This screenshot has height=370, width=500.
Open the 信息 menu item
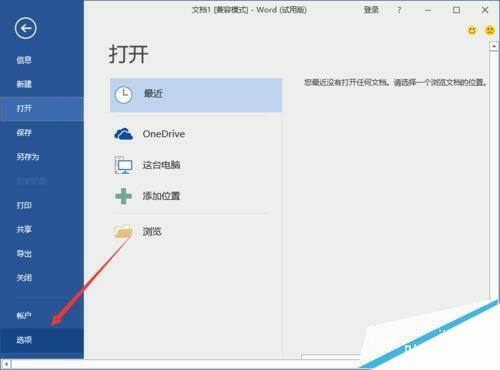42,60
